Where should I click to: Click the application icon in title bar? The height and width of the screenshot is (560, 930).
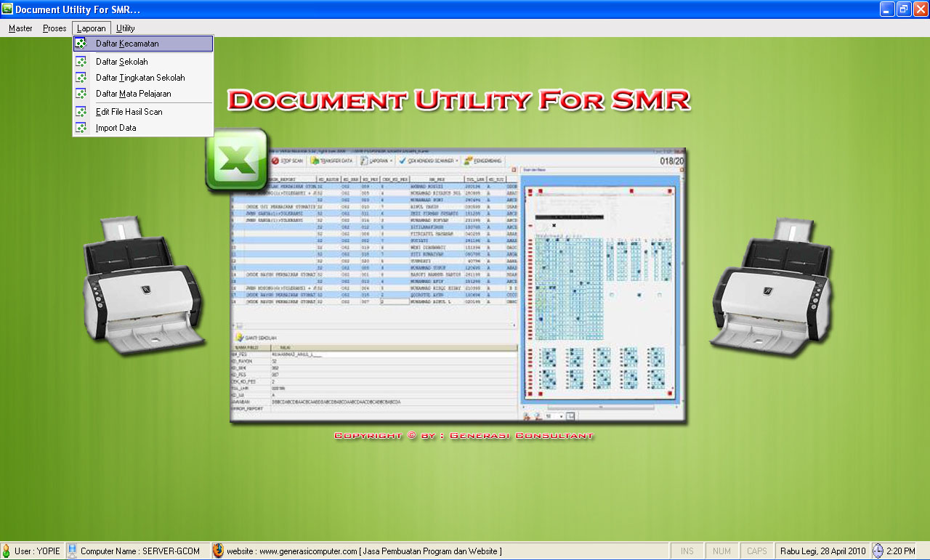7,9
